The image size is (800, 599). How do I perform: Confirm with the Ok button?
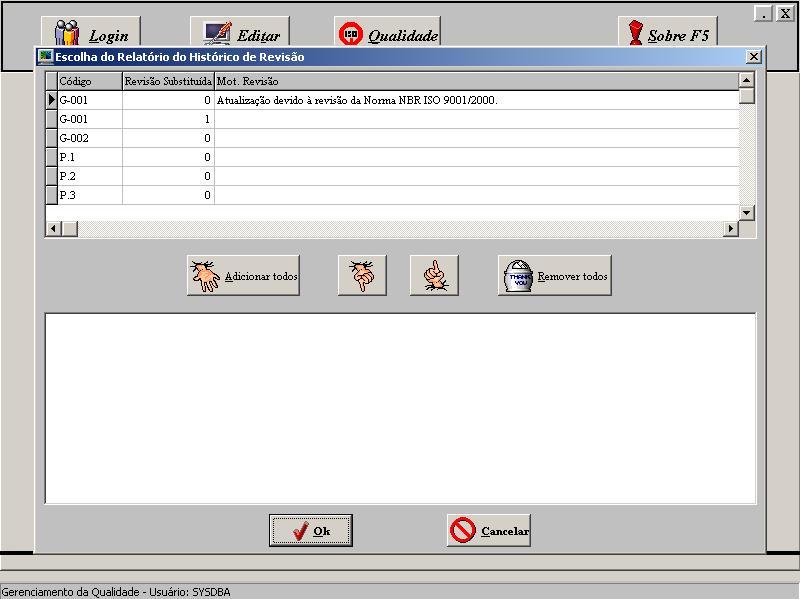pyautogui.click(x=310, y=531)
